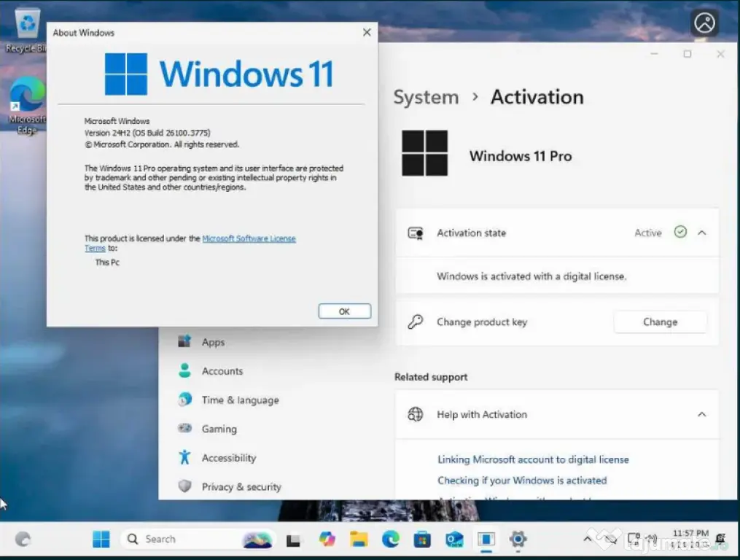Screen dimensions: 740x560
Task: Show hidden system tray icons
Action: point(588,540)
